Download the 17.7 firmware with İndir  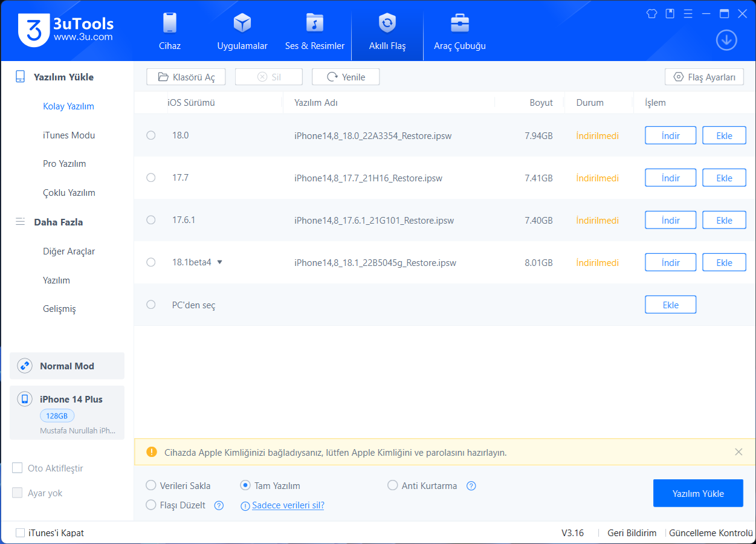pyautogui.click(x=671, y=178)
